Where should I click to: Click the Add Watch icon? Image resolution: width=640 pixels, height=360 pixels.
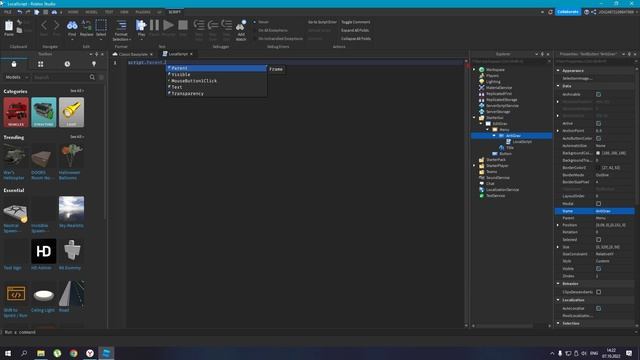click(x=241, y=25)
